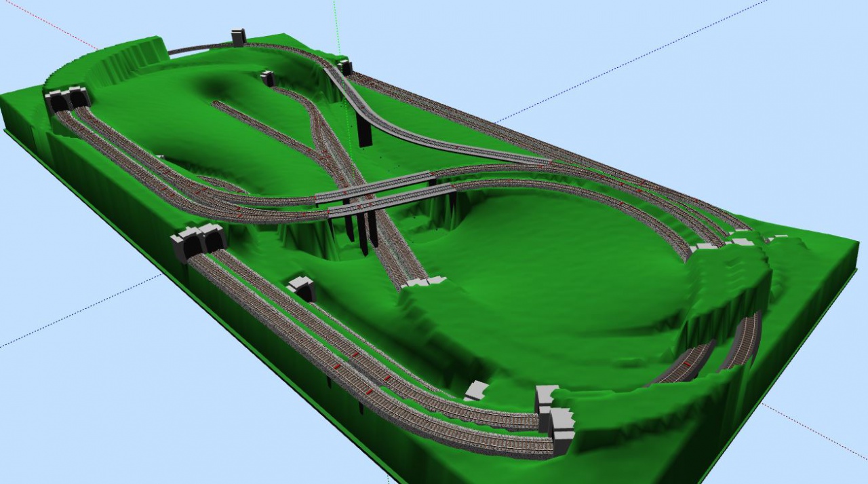868x484 pixels.
Task: Select the dead-end siding track in the upper valley
Action: click(251, 122)
